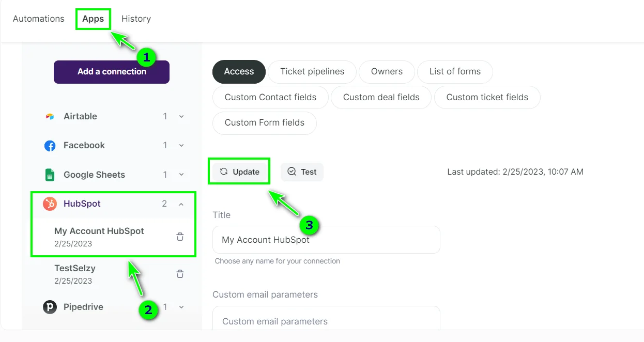Screen dimensions: 644x342
Task: Click the Google Sheets icon
Action: click(50, 175)
